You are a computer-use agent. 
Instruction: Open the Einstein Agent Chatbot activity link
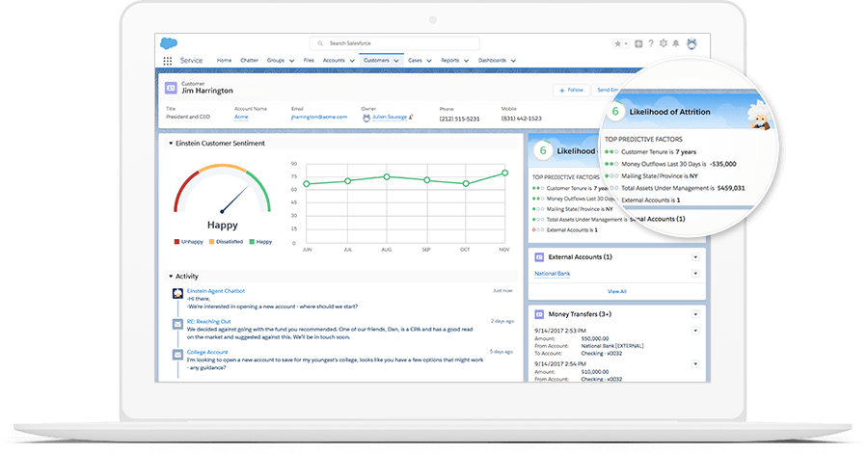(x=216, y=291)
